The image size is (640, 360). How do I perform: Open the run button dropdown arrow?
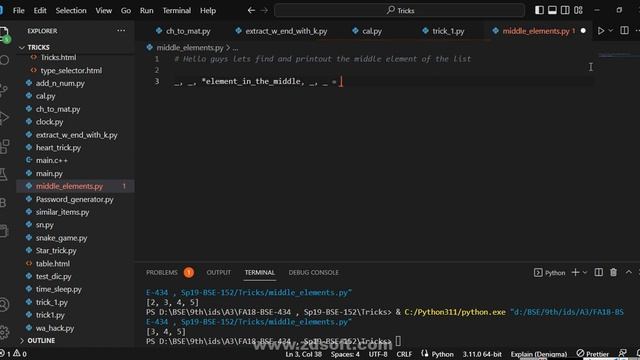point(611,31)
